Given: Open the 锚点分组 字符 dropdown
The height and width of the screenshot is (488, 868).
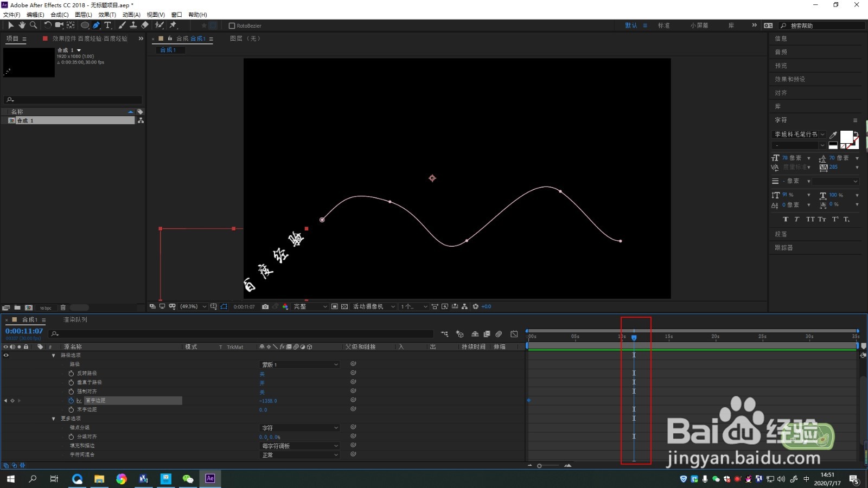Looking at the screenshot, I should (300, 428).
